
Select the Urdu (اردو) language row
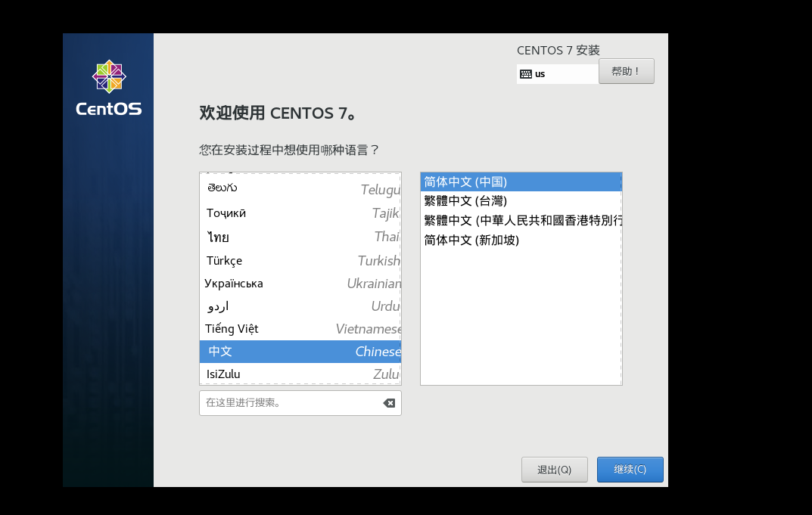300,306
